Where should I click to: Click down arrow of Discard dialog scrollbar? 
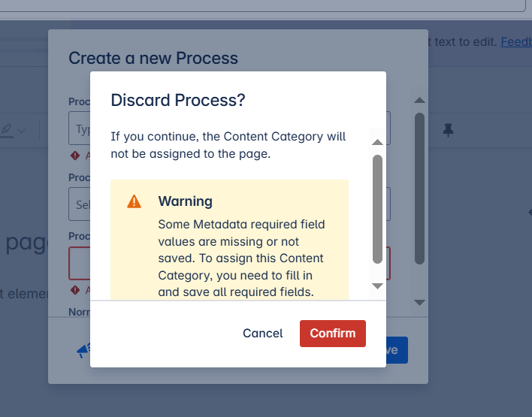(x=377, y=286)
